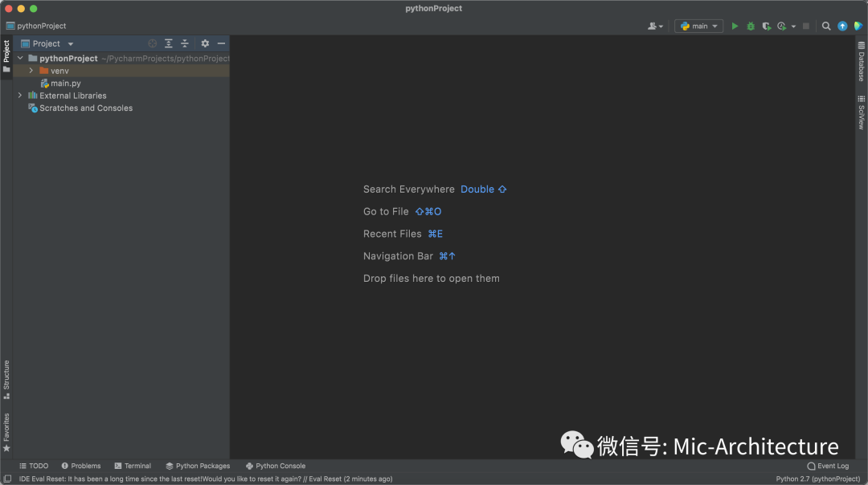868x485 pixels.
Task: Open the Event Log
Action: coord(828,467)
